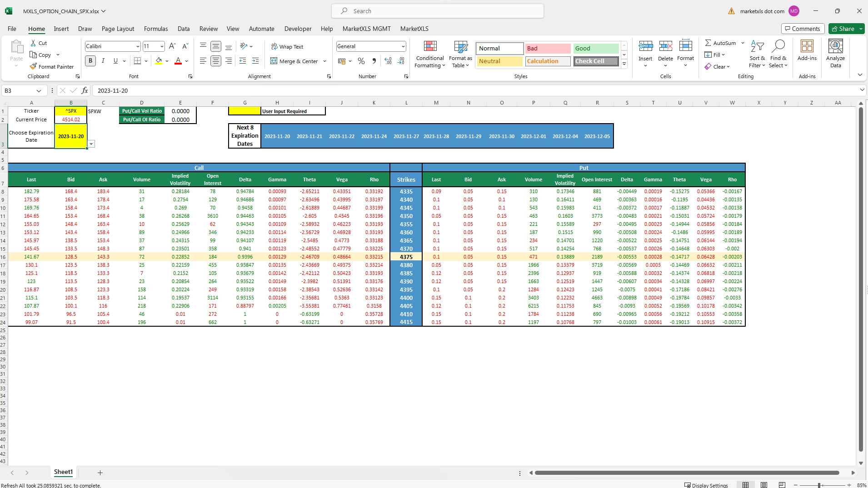Select the Sheet1 tab
Image resolution: width=868 pixels, height=488 pixels.
63,472
